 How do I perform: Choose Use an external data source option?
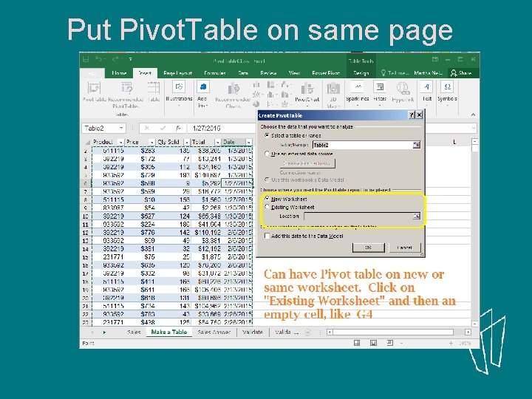(267, 154)
